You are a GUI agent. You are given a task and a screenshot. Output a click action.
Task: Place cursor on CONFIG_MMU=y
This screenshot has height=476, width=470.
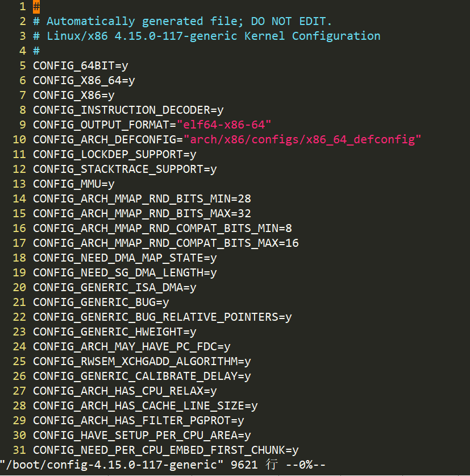click(74, 184)
